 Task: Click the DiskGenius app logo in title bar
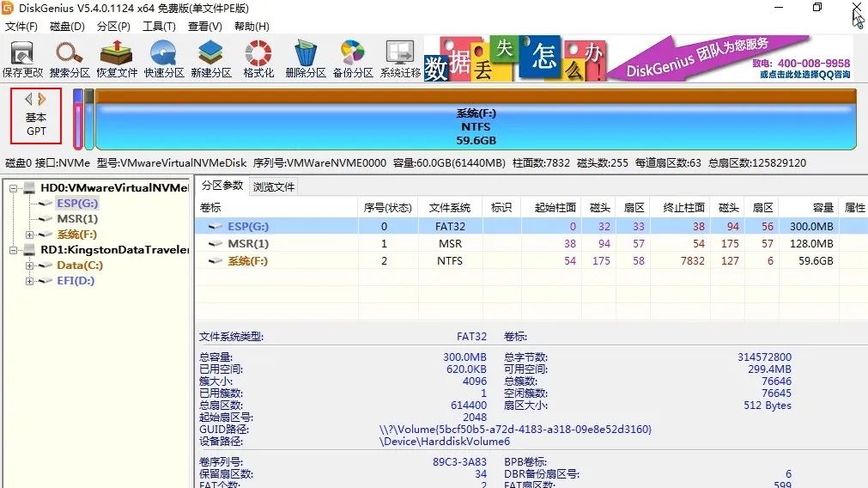8,8
